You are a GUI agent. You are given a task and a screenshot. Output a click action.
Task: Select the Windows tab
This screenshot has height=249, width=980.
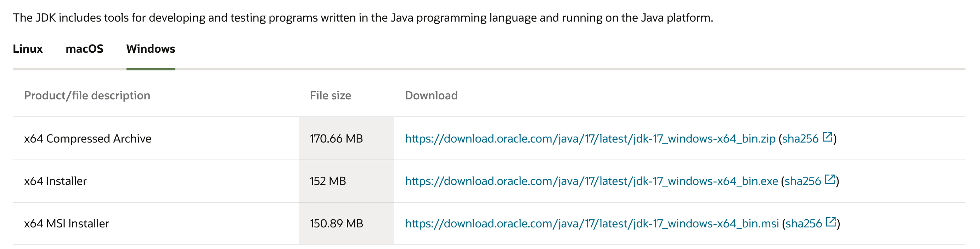(x=151, y=49)
